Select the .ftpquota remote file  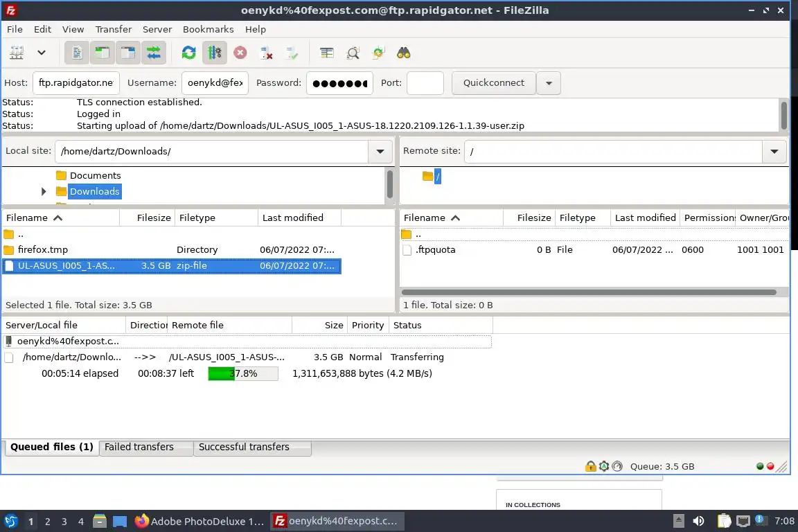594,249
